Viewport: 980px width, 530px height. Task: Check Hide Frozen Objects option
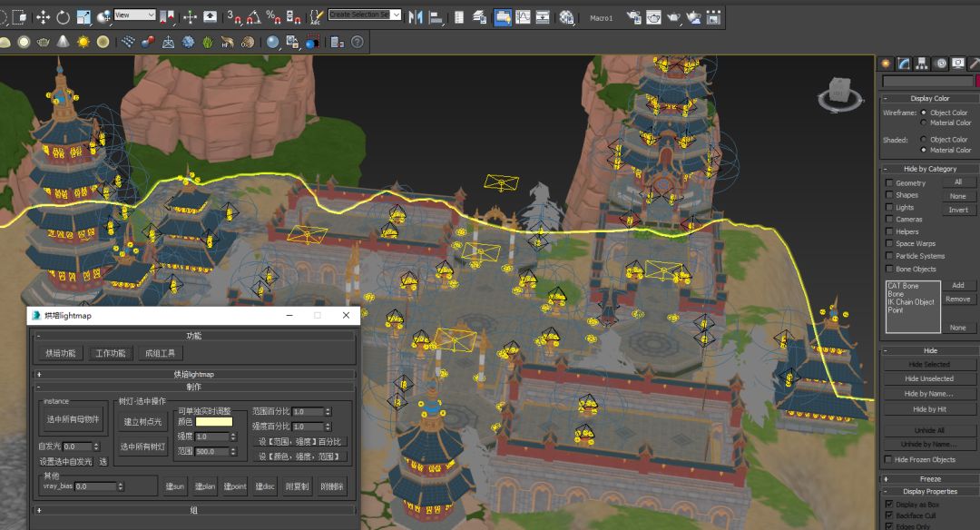889,460
